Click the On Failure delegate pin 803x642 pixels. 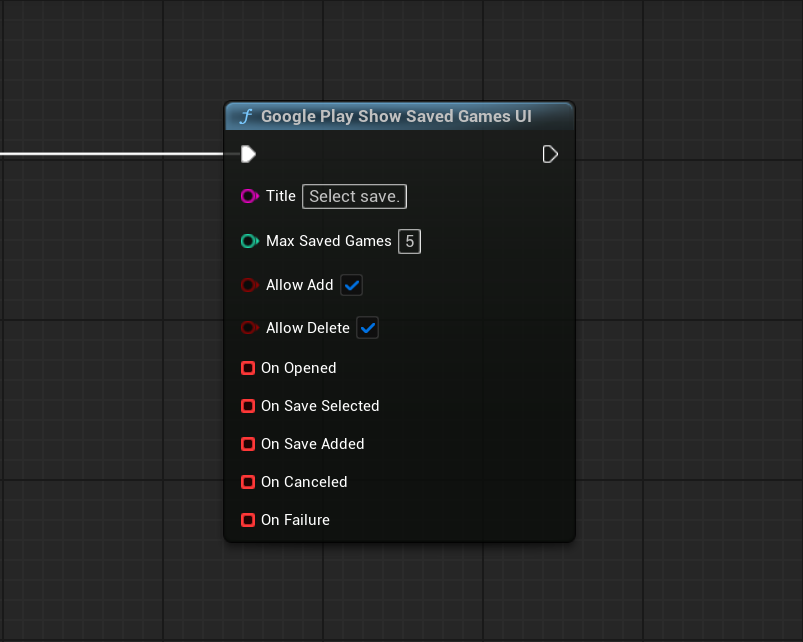click(248, 520)
